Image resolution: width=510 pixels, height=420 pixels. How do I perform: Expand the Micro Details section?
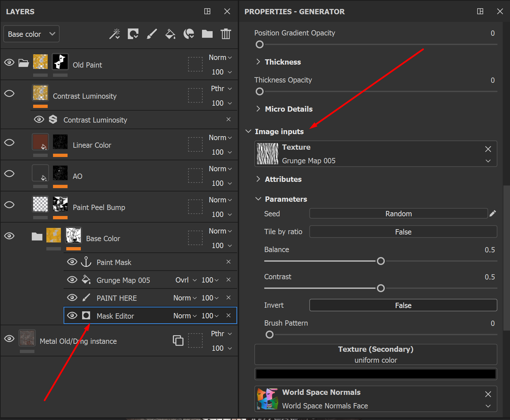288,109
